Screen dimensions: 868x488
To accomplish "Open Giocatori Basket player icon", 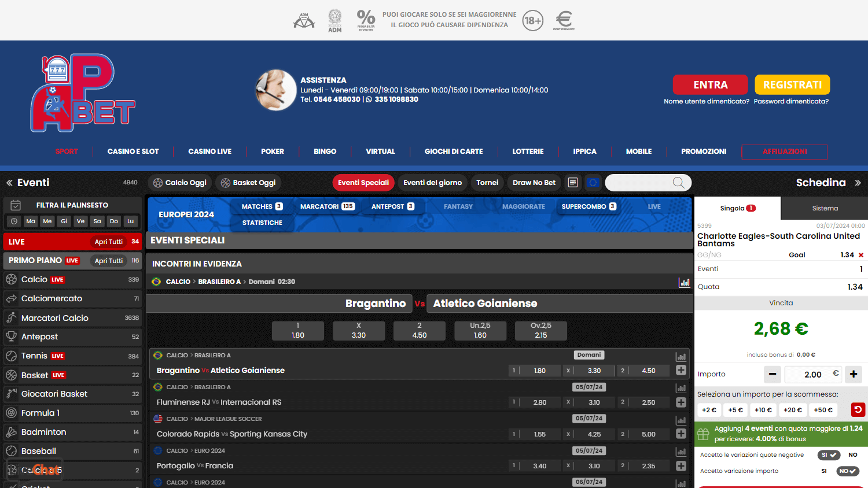I will pyautogui.click(x=11, y=394).
